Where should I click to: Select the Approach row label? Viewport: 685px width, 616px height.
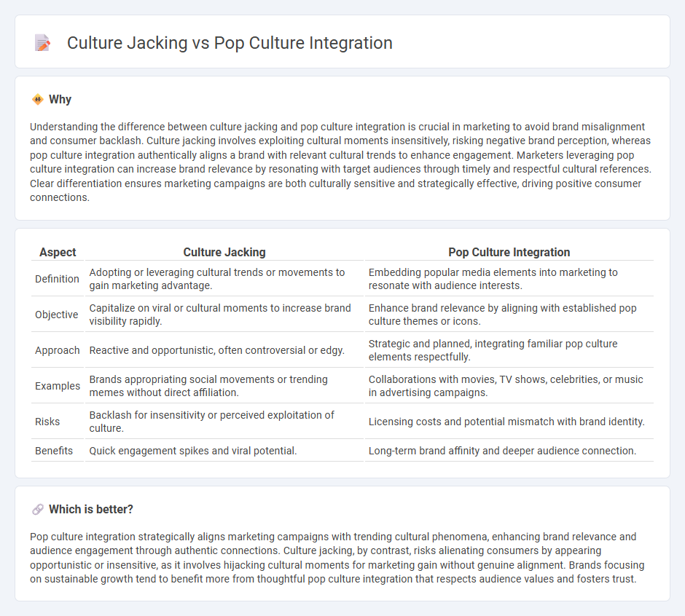click(x=58, y=350)
